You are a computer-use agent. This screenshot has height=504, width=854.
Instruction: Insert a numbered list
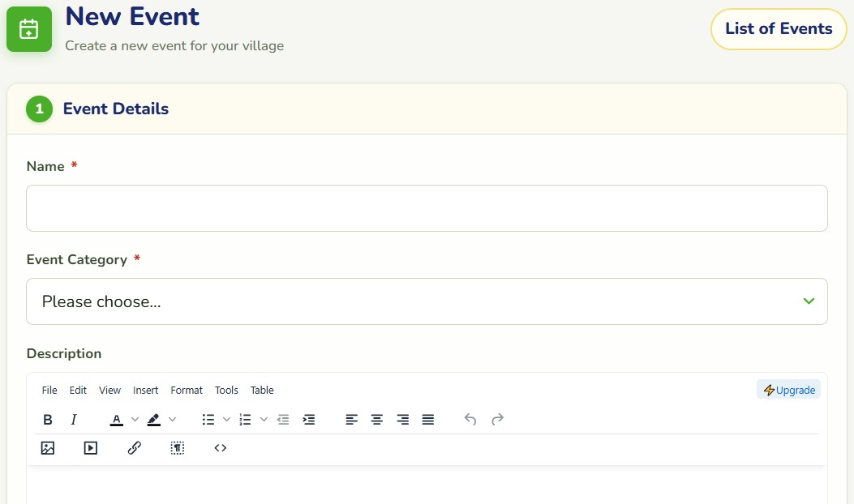click(245, 420)
